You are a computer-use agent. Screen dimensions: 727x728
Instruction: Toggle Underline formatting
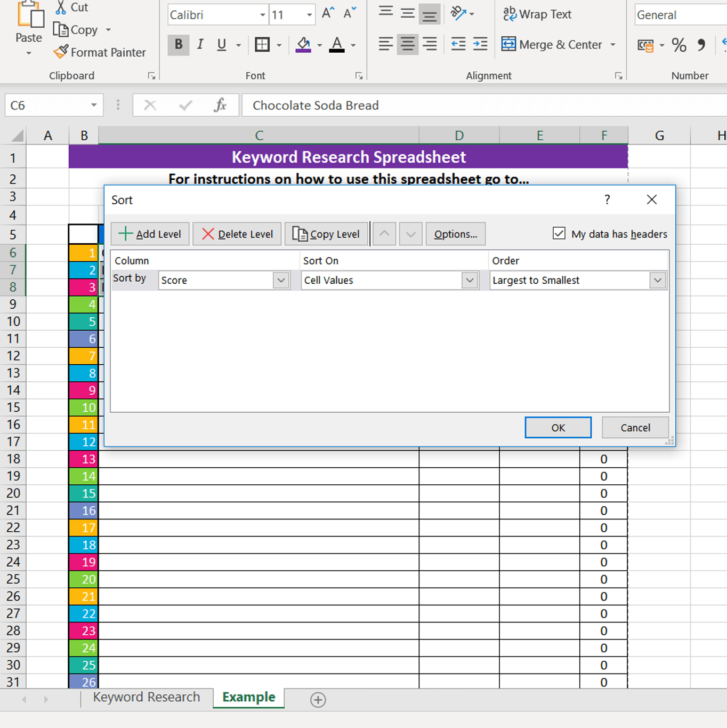[222, 45]
